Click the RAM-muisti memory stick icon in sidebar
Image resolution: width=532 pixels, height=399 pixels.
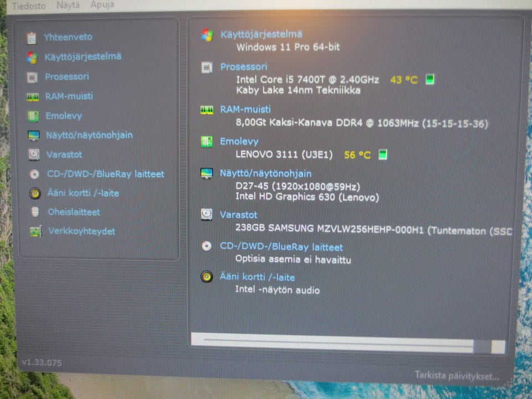pos(33,98)
